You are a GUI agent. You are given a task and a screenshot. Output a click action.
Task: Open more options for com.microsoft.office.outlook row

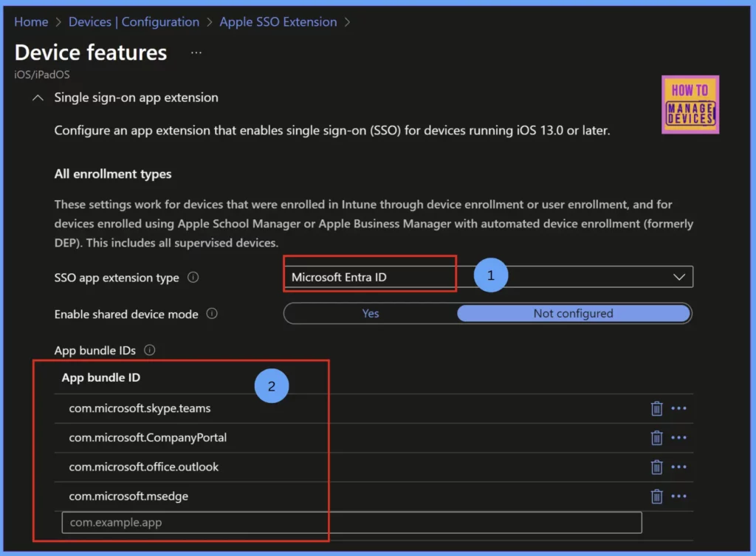[x=678, y=467]
